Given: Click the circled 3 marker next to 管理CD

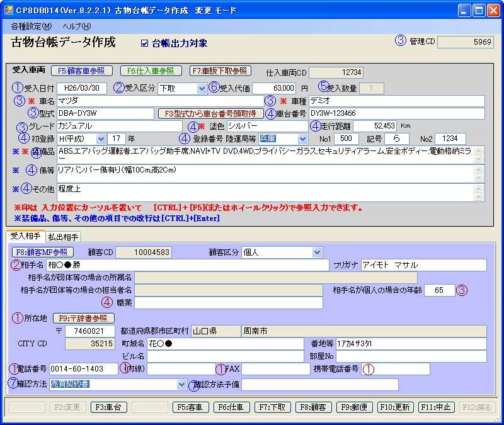Looking at the screenshot, I should pyautogui.click(x=400, y=42).
